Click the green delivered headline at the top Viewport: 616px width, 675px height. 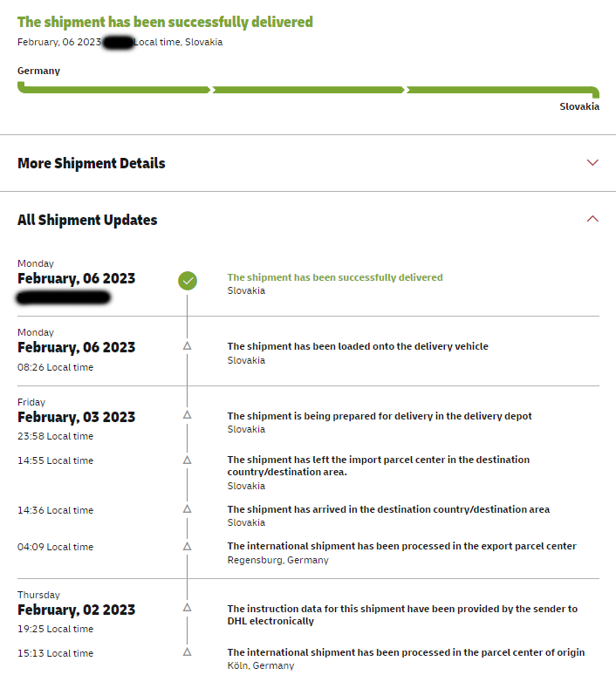tap(165, 22)
